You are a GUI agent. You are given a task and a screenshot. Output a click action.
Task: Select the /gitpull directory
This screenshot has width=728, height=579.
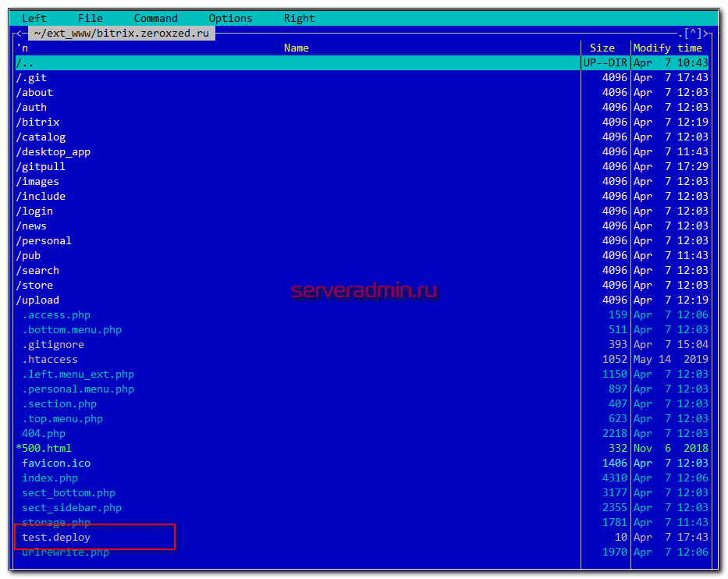pos(41,167)
